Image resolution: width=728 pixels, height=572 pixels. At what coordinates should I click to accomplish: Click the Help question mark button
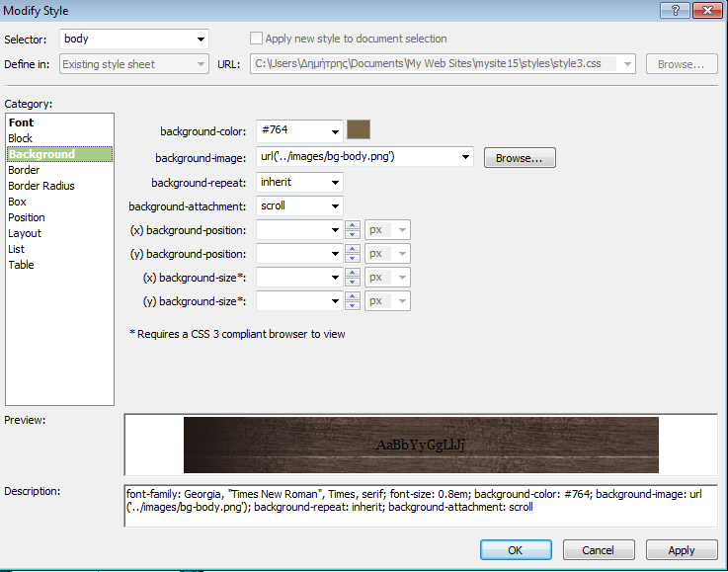(x=675, y=10)
